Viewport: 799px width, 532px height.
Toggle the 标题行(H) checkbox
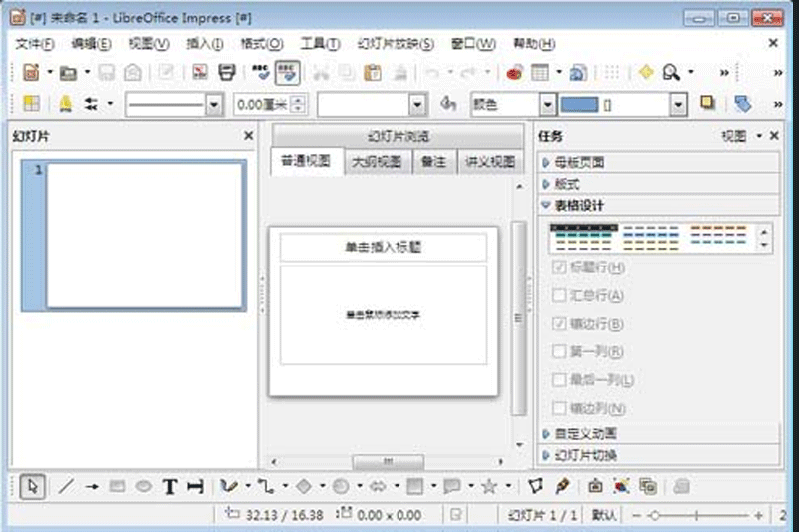[560, 267]
